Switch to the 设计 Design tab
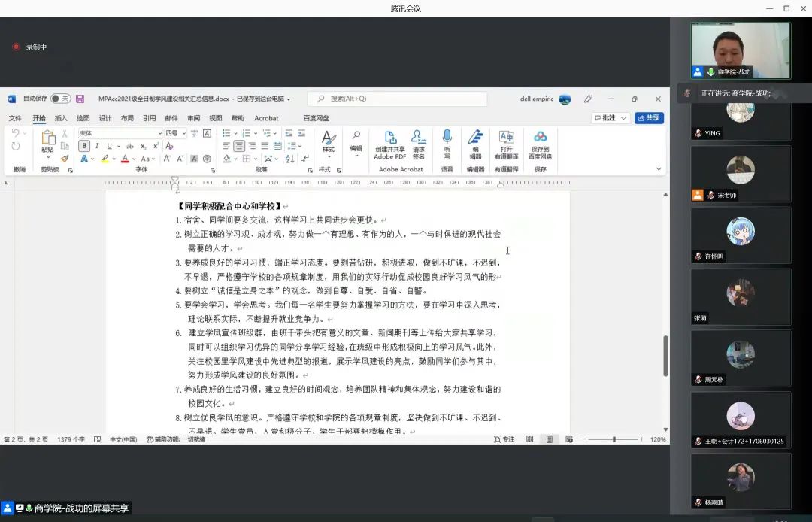The image size is (812, 522). [105, 118]
